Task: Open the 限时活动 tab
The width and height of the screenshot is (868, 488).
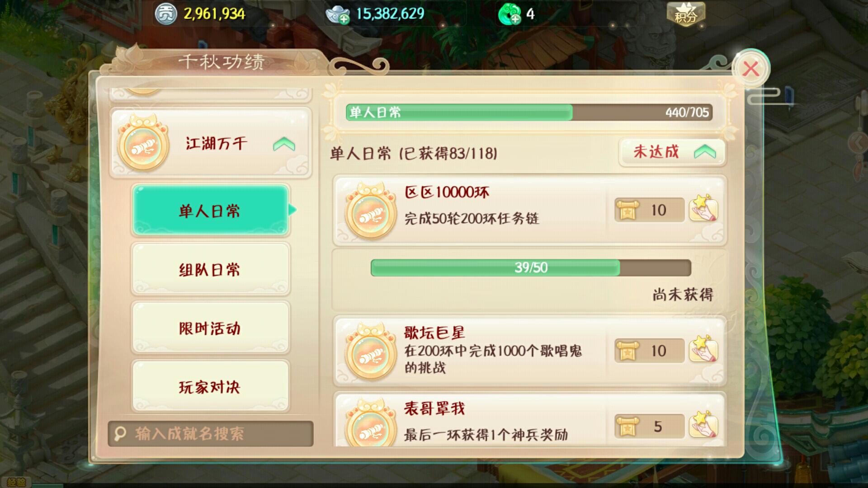Action: [x=210, y=328]
